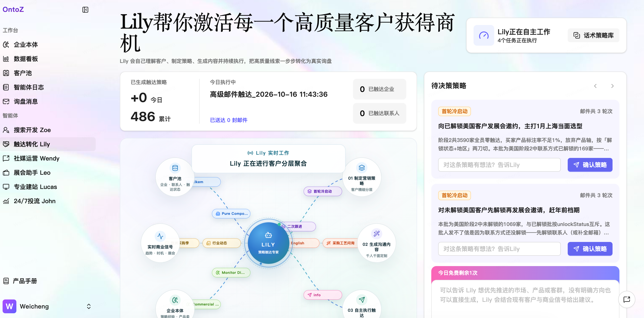Open the 产品手册 manual

(47, 281)
